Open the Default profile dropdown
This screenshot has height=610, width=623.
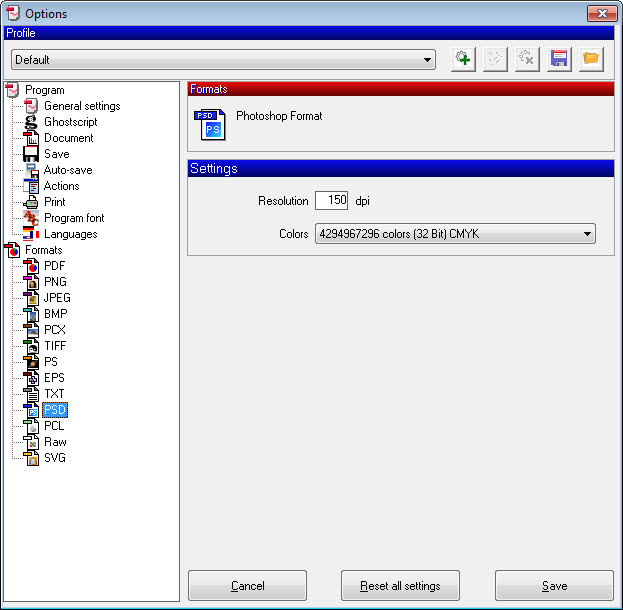tap(223, 60)
